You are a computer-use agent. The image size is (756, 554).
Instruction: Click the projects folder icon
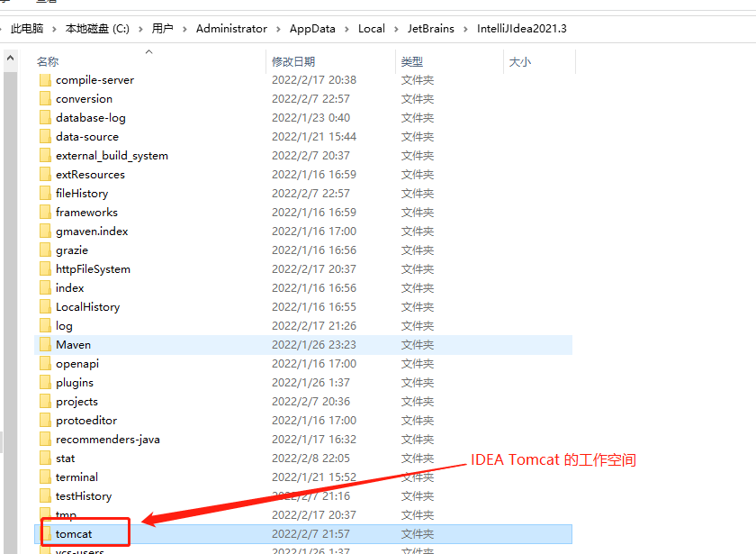click(45, 402)
